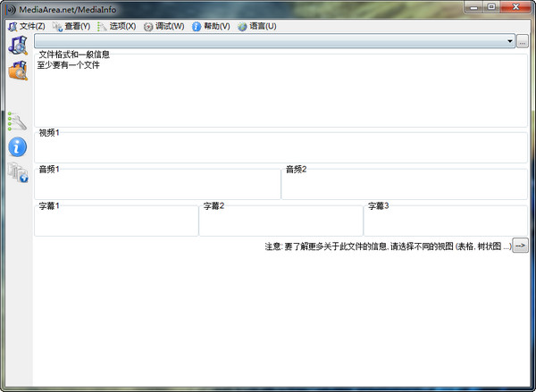Image resolution: width=536 pixels, height=392 pixels.
Task: Close the MediaInfo window
Action: [515, 7]
